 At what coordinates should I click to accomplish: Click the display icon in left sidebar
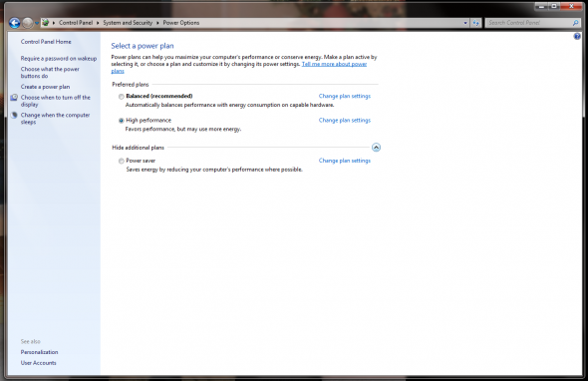click(14, 98)
